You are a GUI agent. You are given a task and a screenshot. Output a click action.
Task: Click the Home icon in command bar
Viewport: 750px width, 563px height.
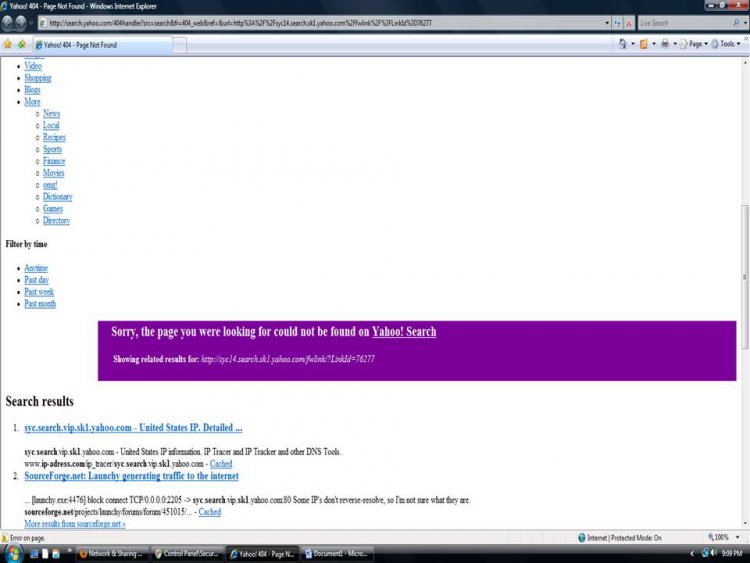[x=622, y=44]
